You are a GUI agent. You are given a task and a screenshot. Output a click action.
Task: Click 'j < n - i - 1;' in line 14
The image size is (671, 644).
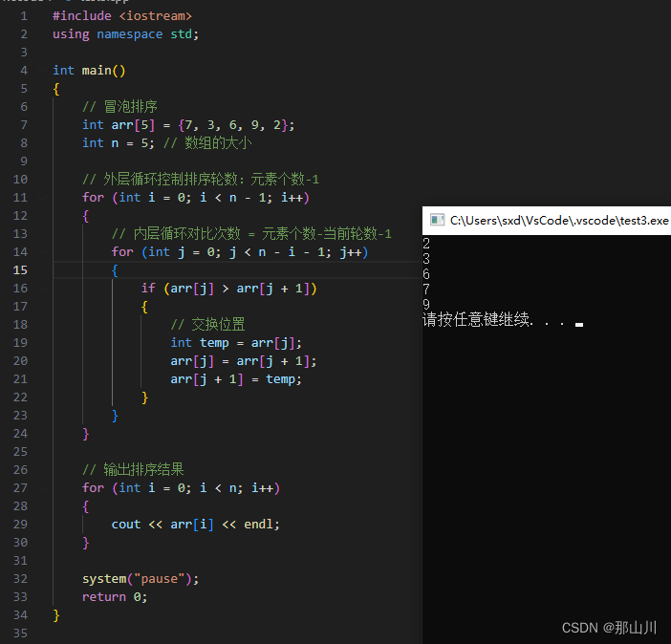[280, 252]
